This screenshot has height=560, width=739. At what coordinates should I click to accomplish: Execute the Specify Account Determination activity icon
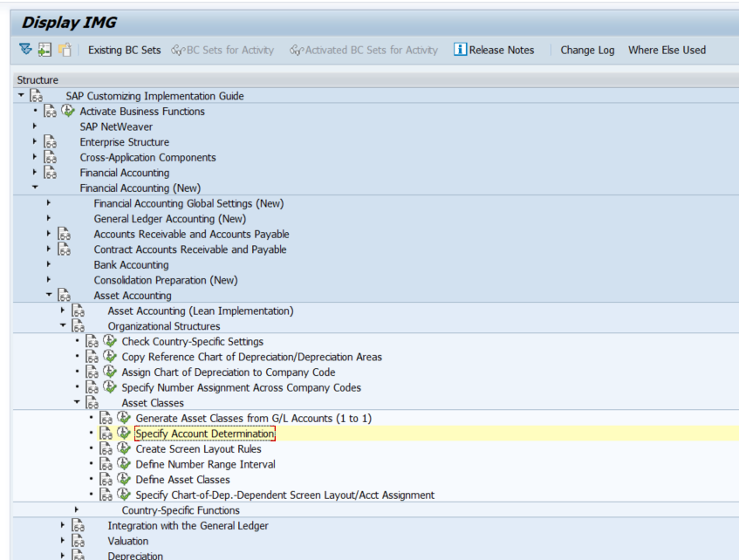[124, 433]
